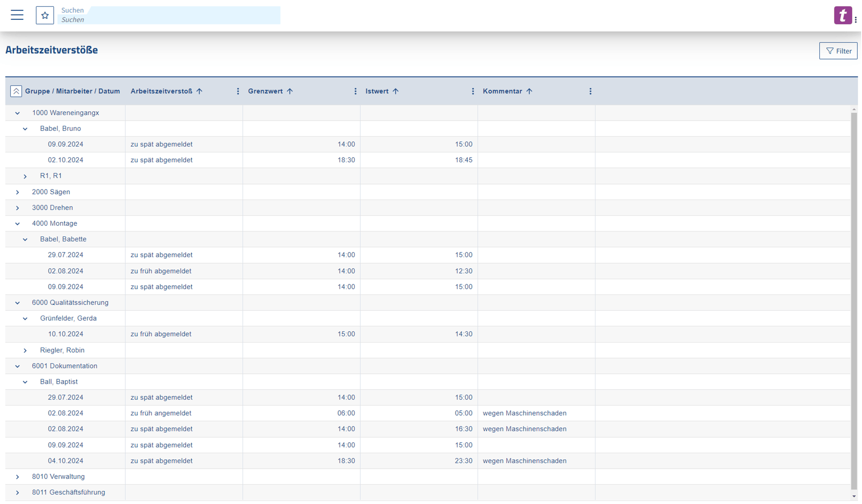Open the purple account avatar icon
The height and width of the screenshot is (504, 862).
pyautogui.click(x=843, y=15)
